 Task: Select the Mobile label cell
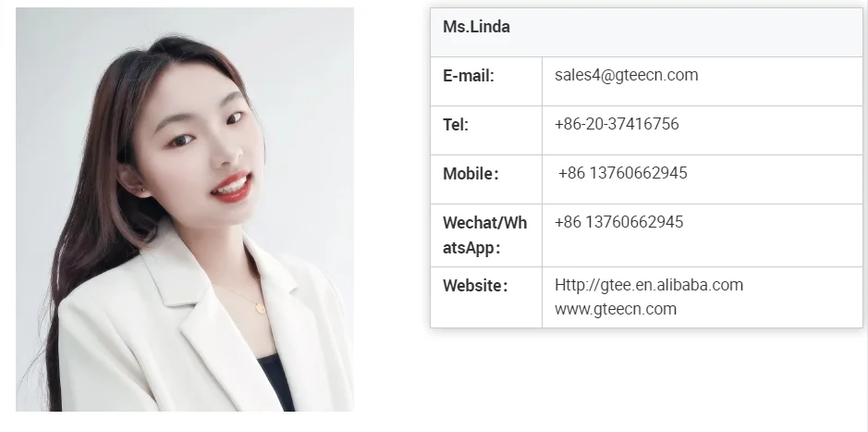(x=486, y=179)
